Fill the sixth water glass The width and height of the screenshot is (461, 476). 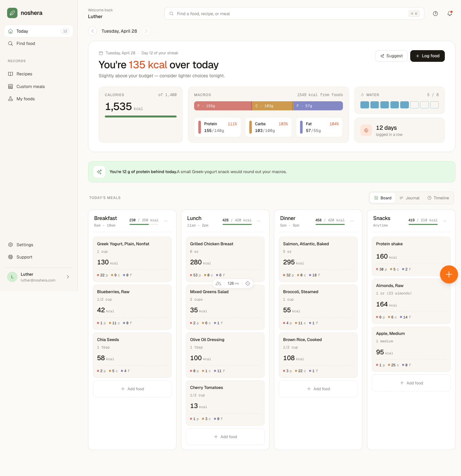coord(414,105)
